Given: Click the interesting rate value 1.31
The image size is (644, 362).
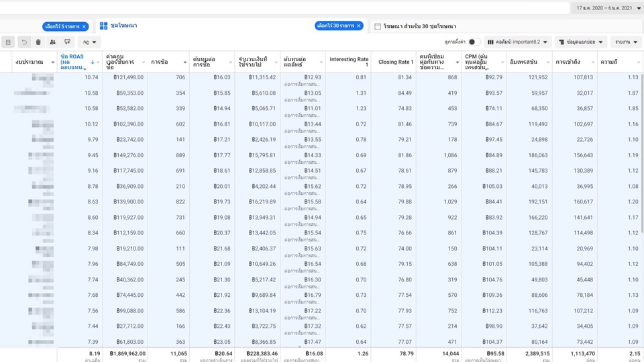Looking at the screenshot, I should tap(361, 93).
